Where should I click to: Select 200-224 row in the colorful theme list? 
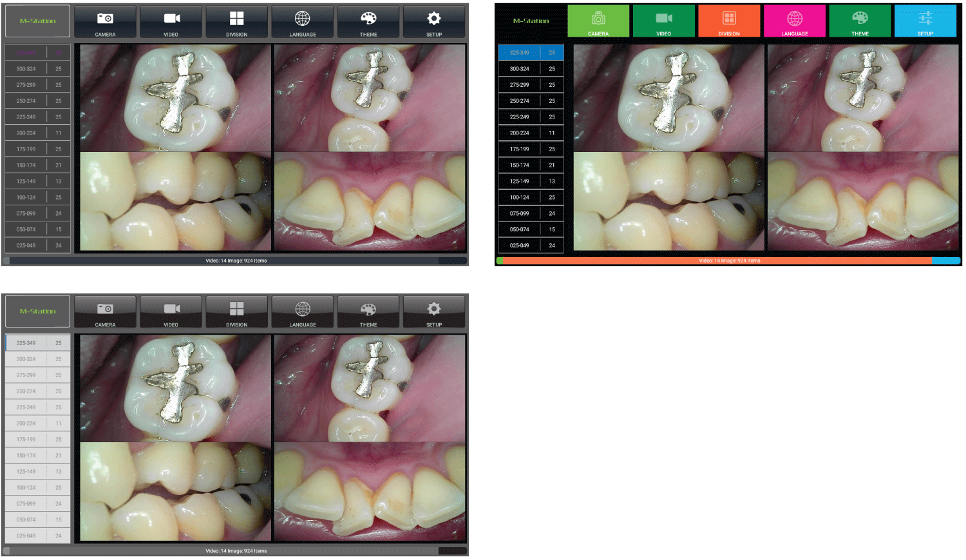point(531,133)
